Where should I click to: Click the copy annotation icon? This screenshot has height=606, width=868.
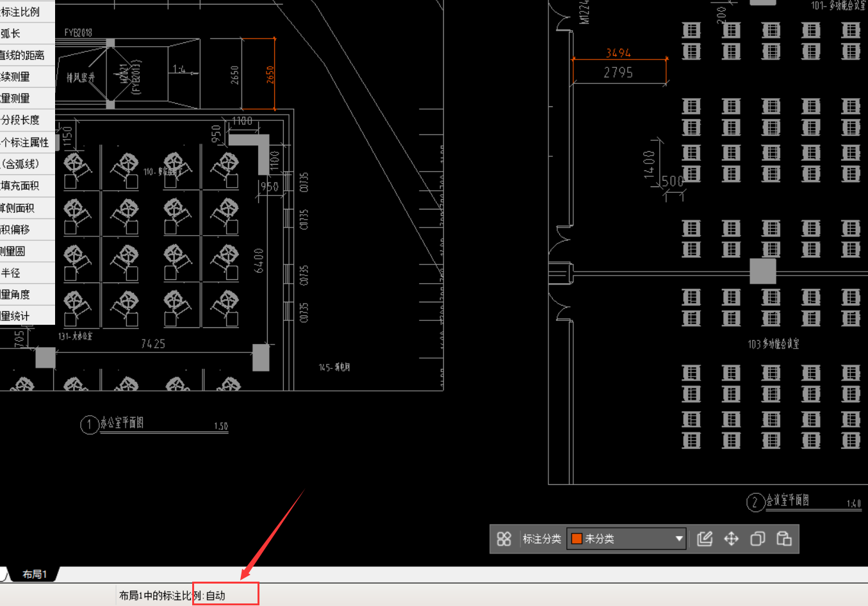coord(757,539)
